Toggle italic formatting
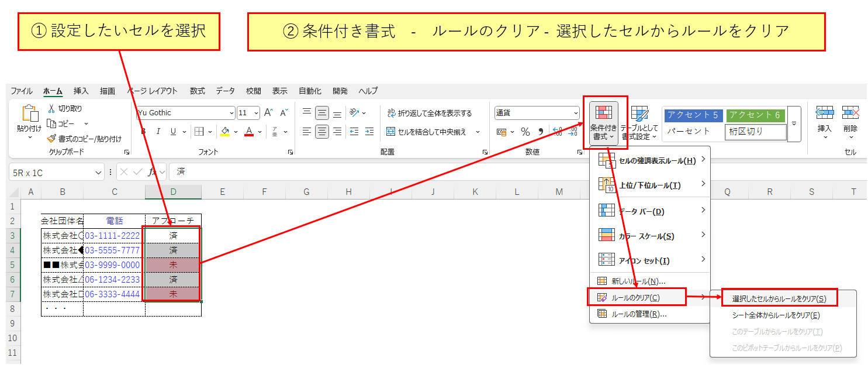Viewport: 868px width, 378px height. point(158,132)
